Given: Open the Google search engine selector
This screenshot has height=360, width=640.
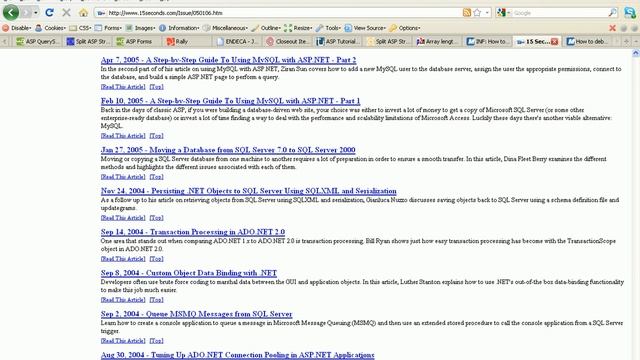Looking at the screenshot, I should point(503,13).
